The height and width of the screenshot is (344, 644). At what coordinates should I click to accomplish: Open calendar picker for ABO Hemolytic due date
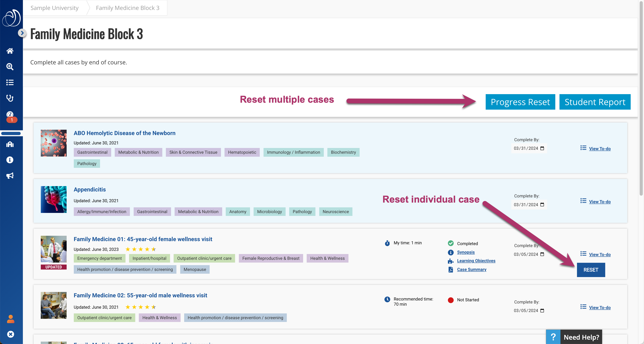click(542, 148)
